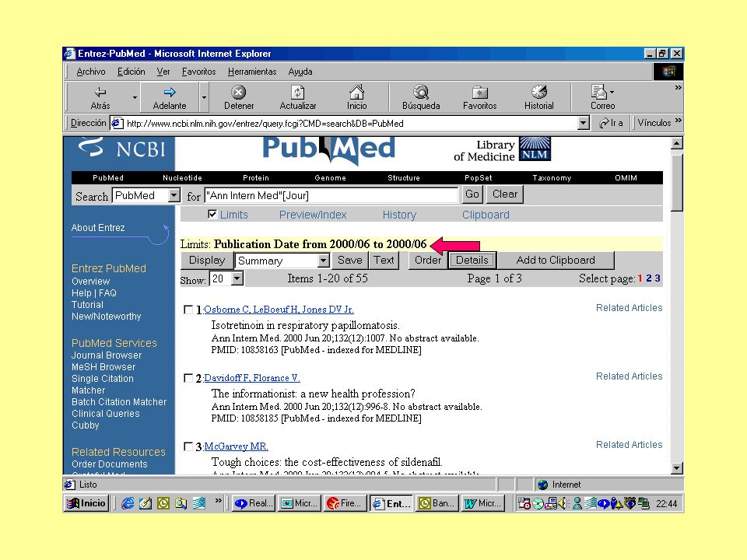Check the box for citation 2 Davidoff F

pos(188,379)
